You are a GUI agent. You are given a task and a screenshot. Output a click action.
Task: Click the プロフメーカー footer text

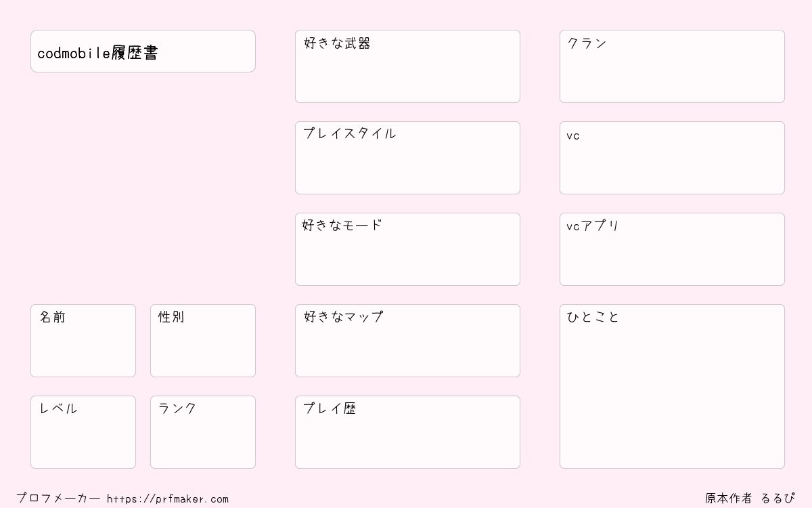point(58,499)
